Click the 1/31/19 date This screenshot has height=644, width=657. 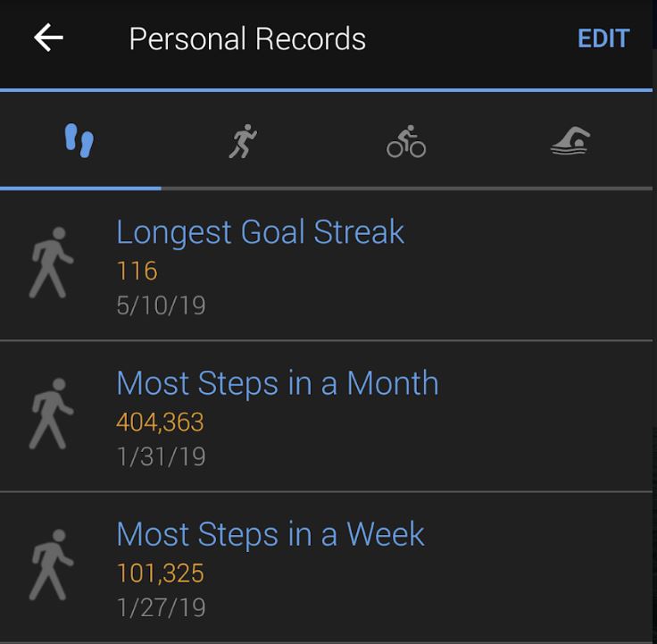(162, 456)
